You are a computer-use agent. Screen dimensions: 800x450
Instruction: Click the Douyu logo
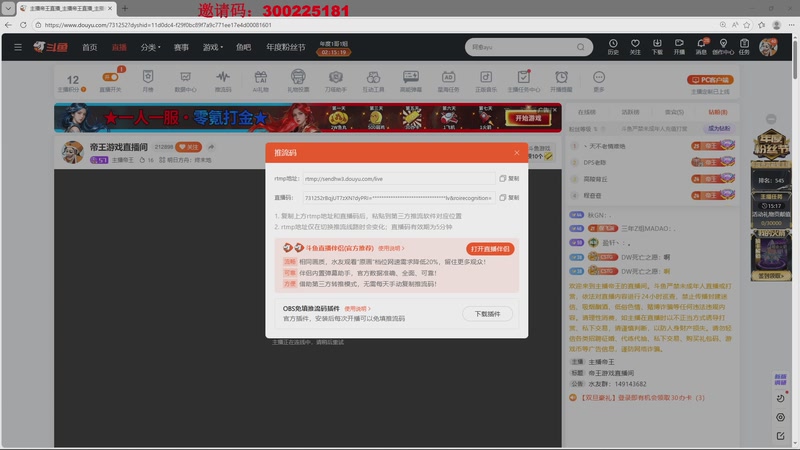(x=51, y=47)
